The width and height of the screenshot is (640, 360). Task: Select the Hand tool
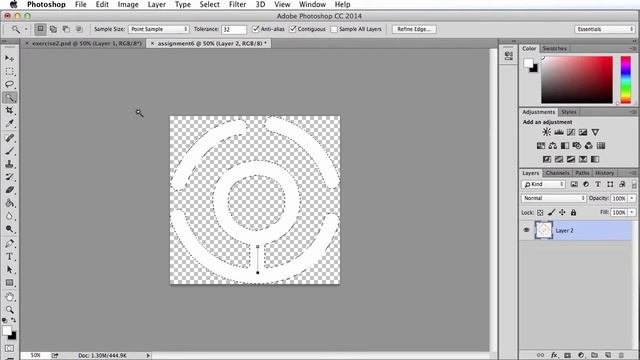coord(9,297)
